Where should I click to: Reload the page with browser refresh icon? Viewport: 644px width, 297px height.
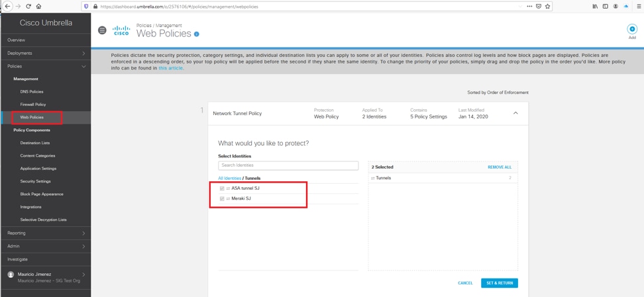pos(28,7)
